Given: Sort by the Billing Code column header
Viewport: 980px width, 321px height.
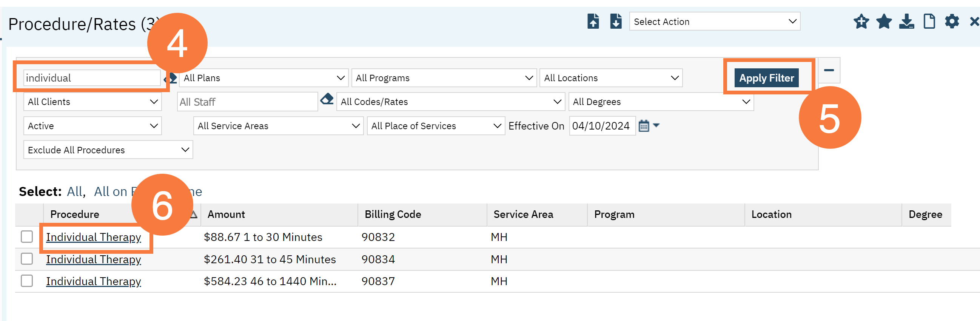Looking at the screenshot, I should (x=393, y=215).
